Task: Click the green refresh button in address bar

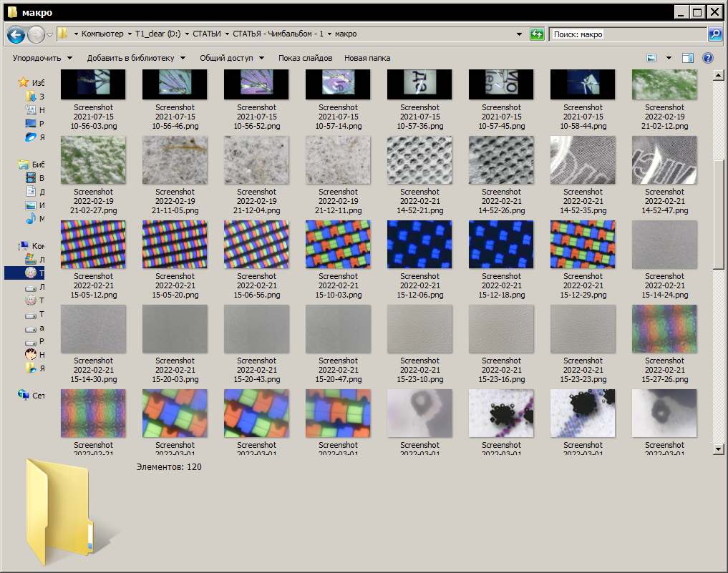Action: coord(537,34)
